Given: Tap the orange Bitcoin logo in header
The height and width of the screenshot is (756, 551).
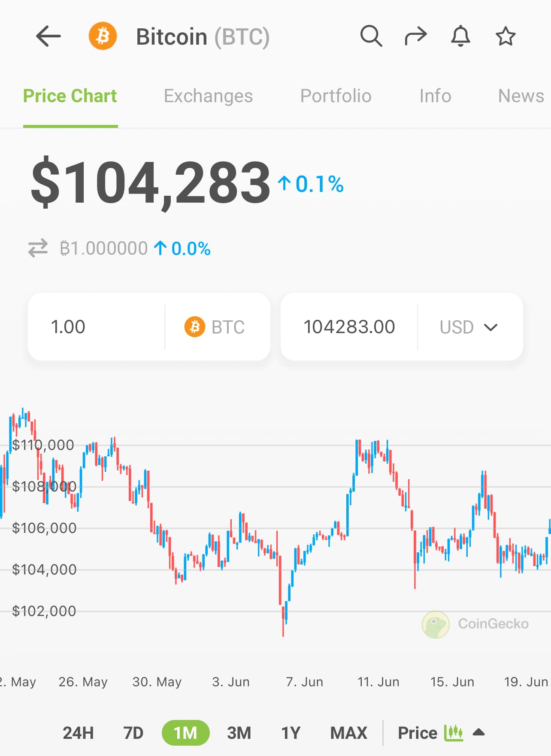Looking at the screenshot, I should coord(103,36).
